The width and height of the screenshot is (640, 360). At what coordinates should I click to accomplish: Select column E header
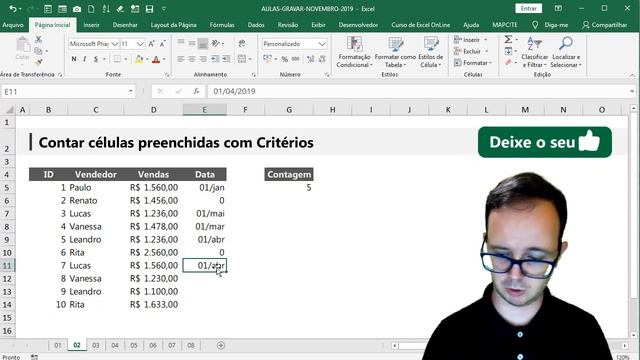point(204,110)
